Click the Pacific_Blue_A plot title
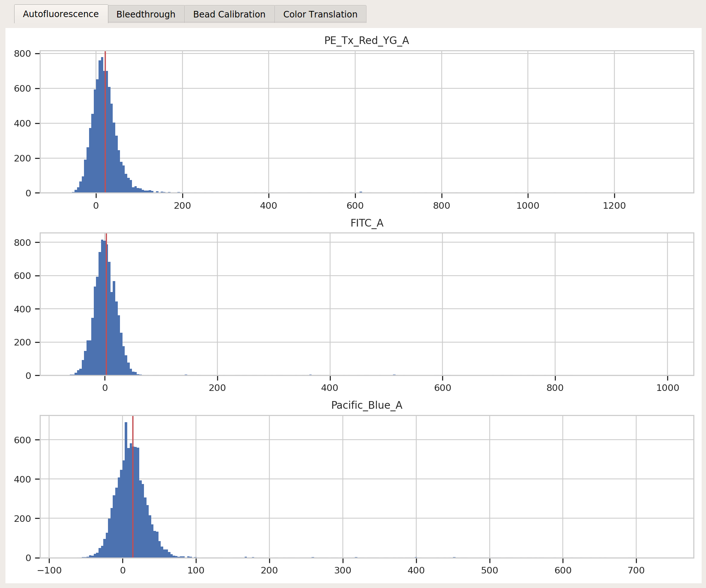706x588 pixels. tap(366, 405)
